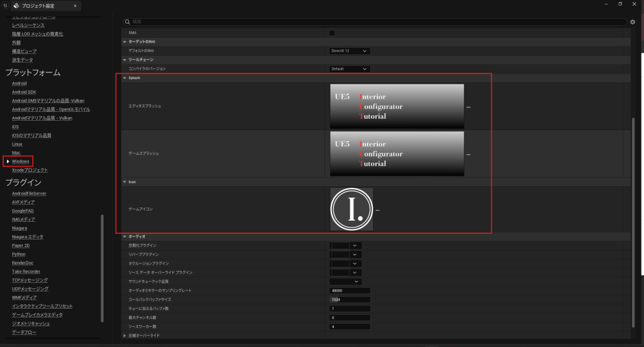
Task: Collapse the Splash section
Action: 125,78
